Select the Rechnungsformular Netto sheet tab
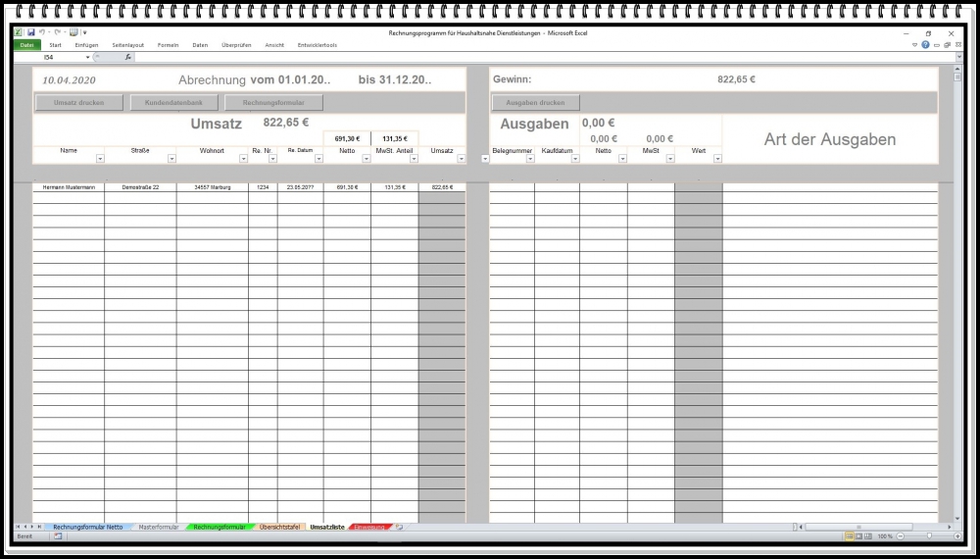This screenshot has height=559, width=980. coord(87,527)
